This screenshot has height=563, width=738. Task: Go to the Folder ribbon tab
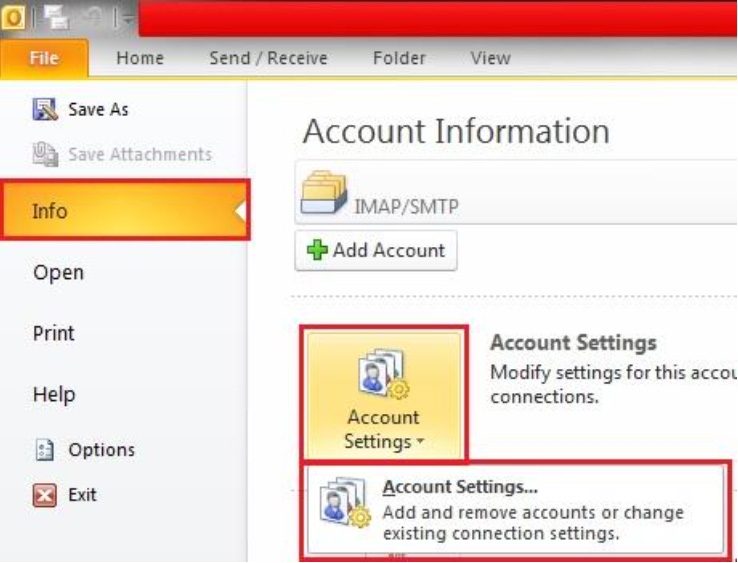click(x=399, y=58)
